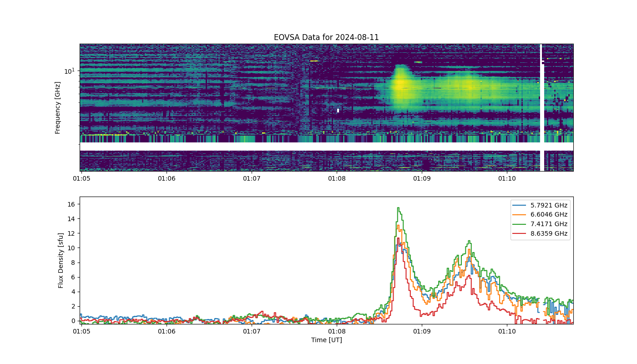Click the Flux Density [sfu] axis label
637x364 pixels.
[61, 261]
